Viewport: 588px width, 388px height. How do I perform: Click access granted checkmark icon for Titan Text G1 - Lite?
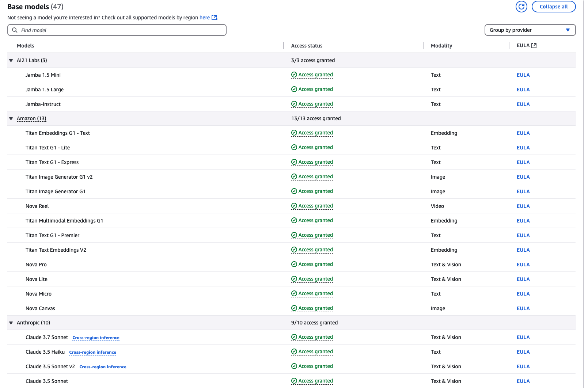tap(294, 147)
